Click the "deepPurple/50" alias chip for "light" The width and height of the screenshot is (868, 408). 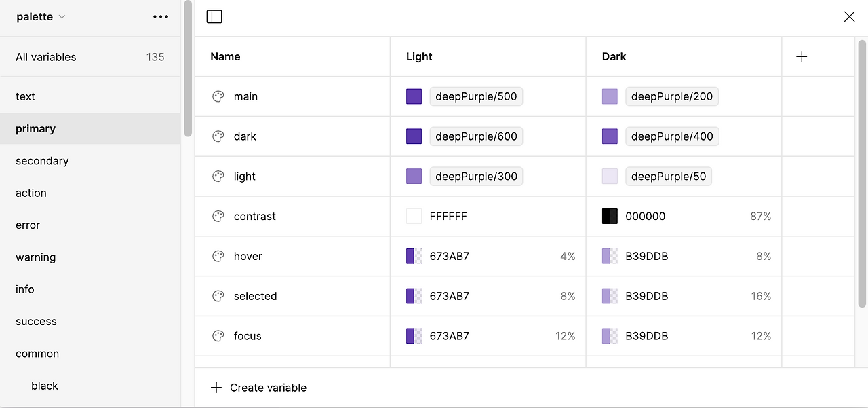(x=669, y=176)
